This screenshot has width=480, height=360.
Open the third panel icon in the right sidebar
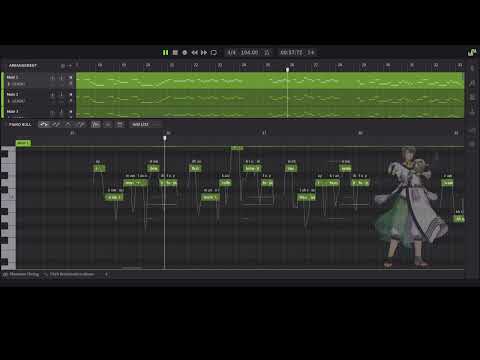(472, 97)
